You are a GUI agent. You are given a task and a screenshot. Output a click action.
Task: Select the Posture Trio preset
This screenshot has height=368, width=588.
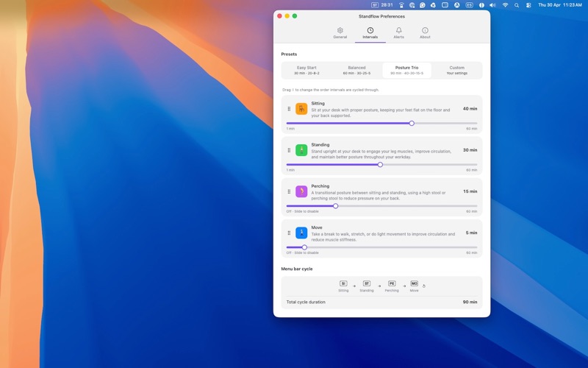point(407,70)
